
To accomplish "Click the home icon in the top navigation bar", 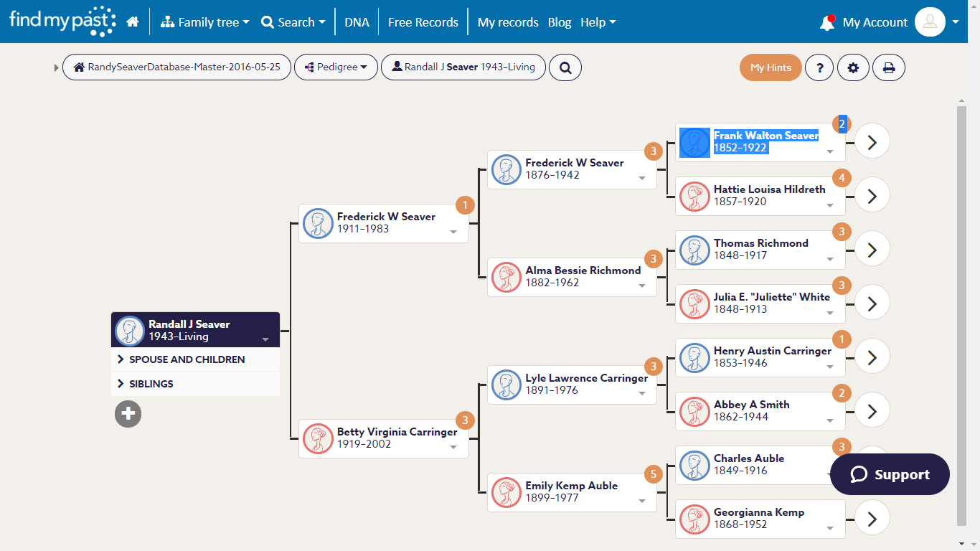I will click(133, 22).
